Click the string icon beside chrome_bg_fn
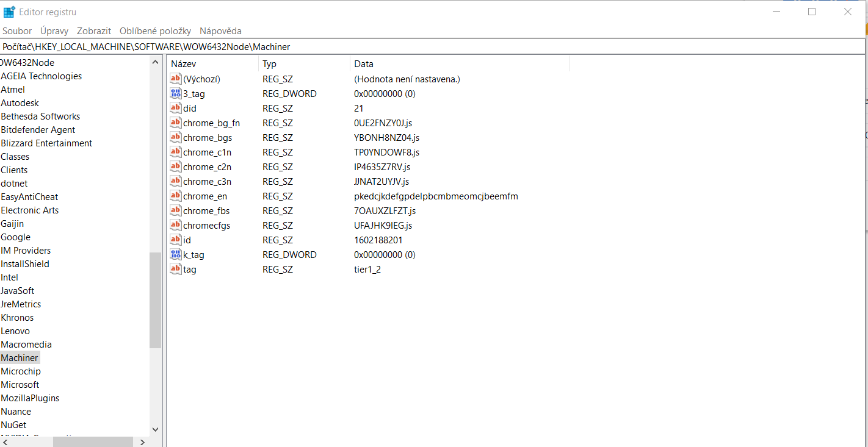868x447 pixels. pos(176,123)
